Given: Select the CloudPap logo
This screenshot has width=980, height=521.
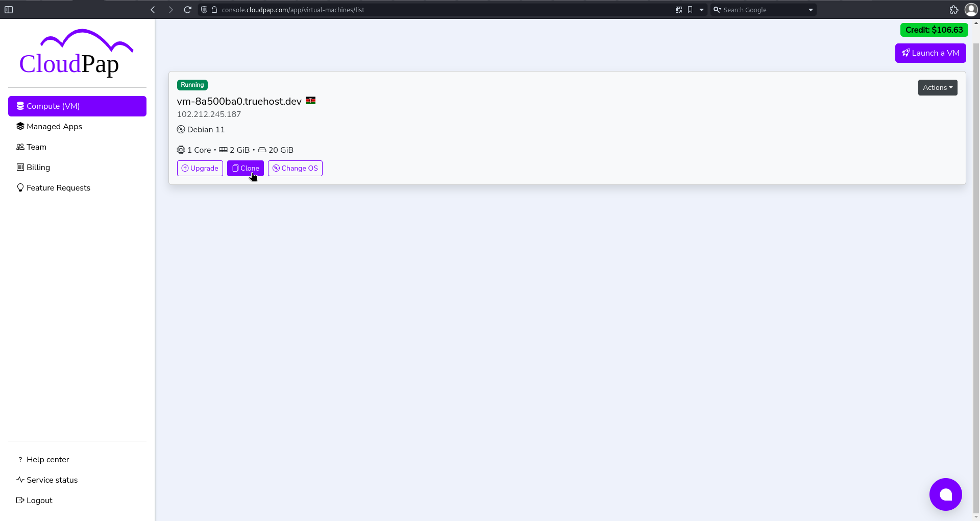Looking at the screenshot, I should pos(77,53).
